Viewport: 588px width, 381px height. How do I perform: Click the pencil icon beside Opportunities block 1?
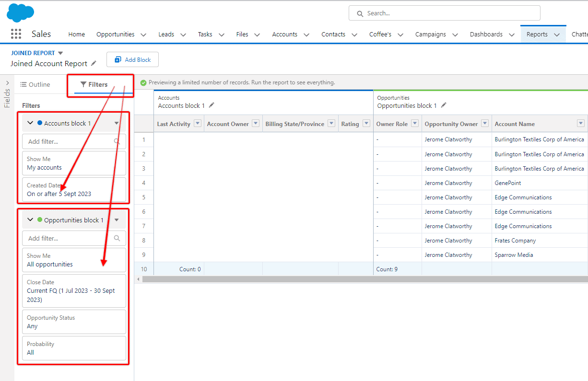click(444, 105)
